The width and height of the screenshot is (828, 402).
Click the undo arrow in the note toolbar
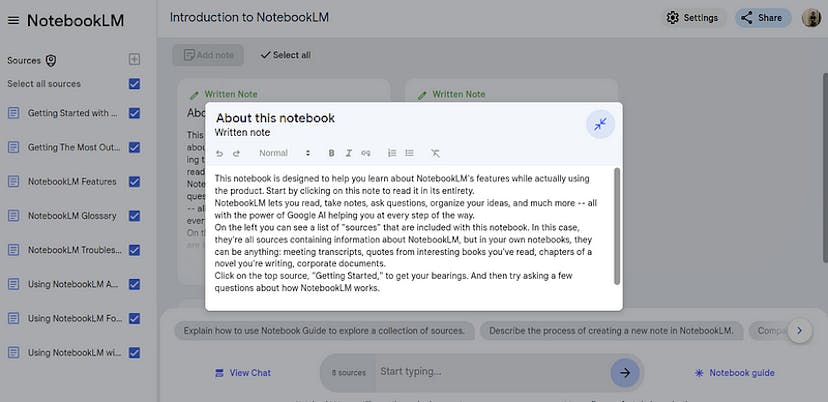[x=220, y=153]
